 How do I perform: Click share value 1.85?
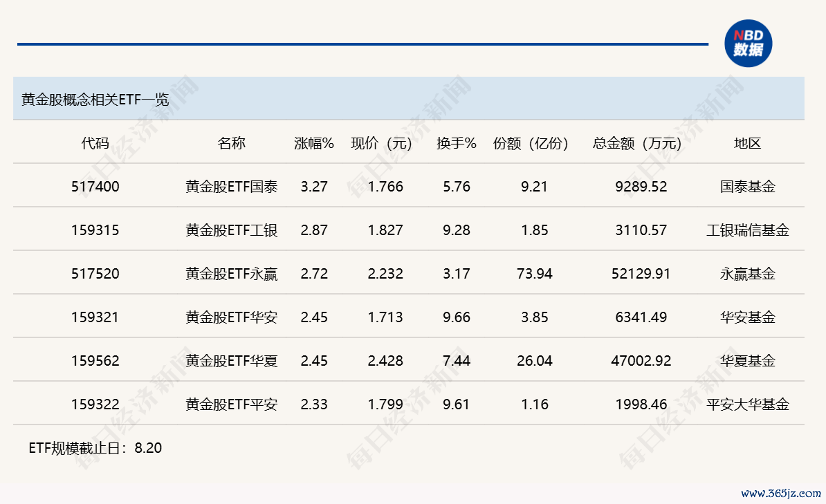click(534, 230)
